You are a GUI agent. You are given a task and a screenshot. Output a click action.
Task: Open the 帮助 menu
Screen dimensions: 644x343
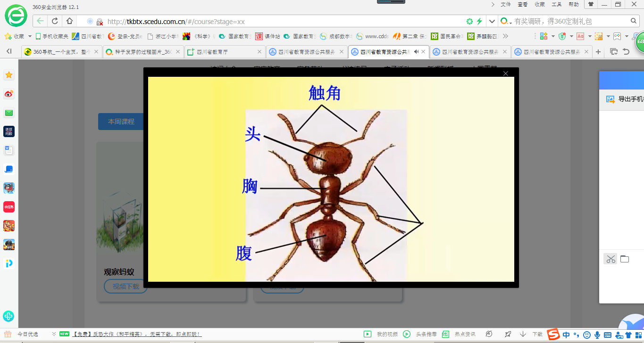click(574, 4)
